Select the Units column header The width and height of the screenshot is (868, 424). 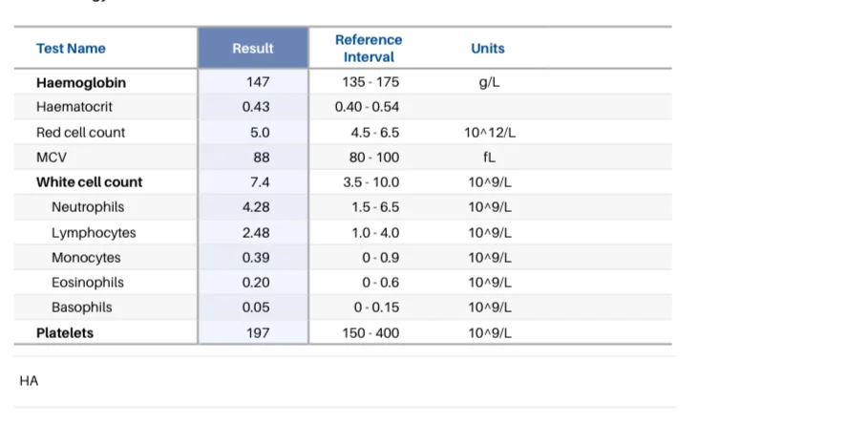click(x=488, y=49)
